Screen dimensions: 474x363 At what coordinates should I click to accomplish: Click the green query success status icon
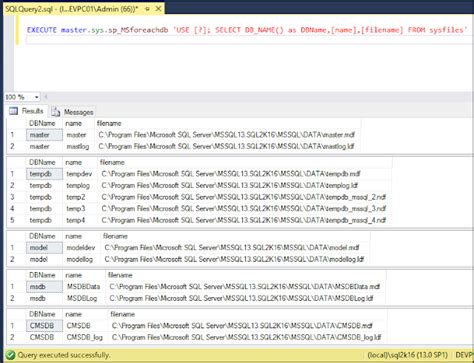[10, 355]
